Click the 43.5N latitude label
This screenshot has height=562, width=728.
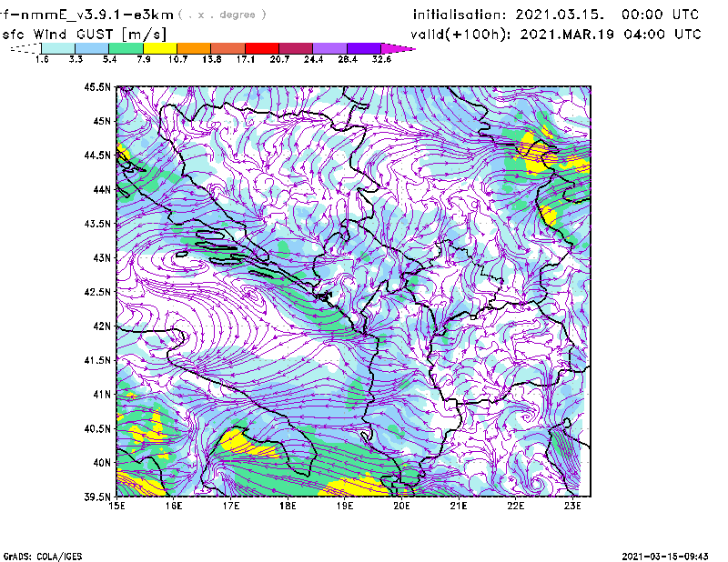point(97,224)
